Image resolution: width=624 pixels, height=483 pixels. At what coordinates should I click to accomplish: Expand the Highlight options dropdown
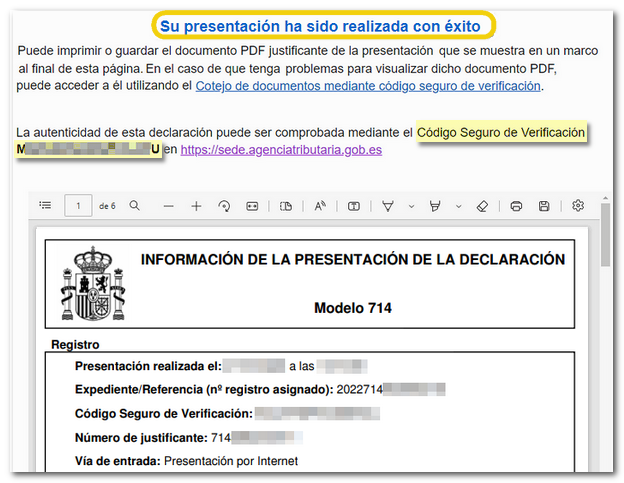tap(457, 206)
